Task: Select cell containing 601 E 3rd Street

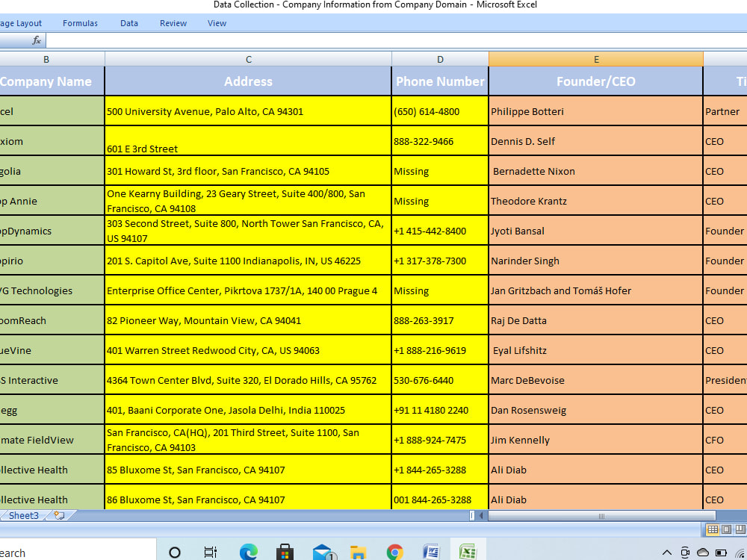Action: pyautogui.click(x=248, y=141)
